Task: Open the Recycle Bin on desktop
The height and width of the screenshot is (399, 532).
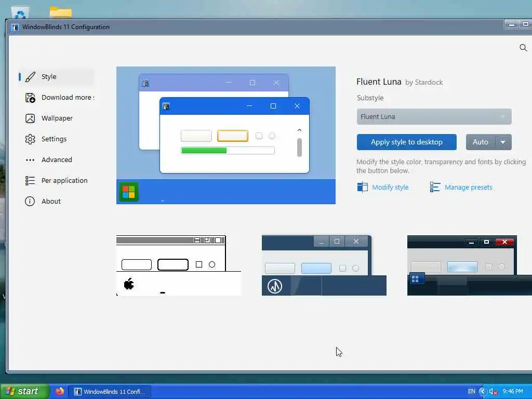Action: pyautogui.click(x=20, y=13)
